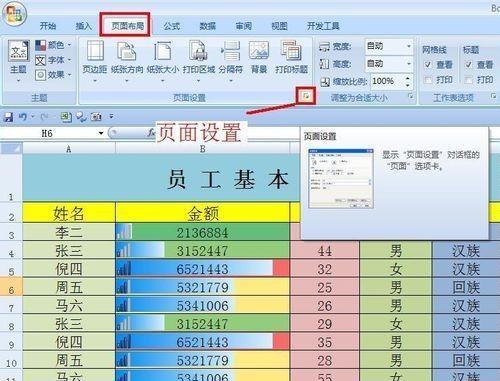Click the 员工基本 title cell
The image size is (500, 381).
pos(161,178)
